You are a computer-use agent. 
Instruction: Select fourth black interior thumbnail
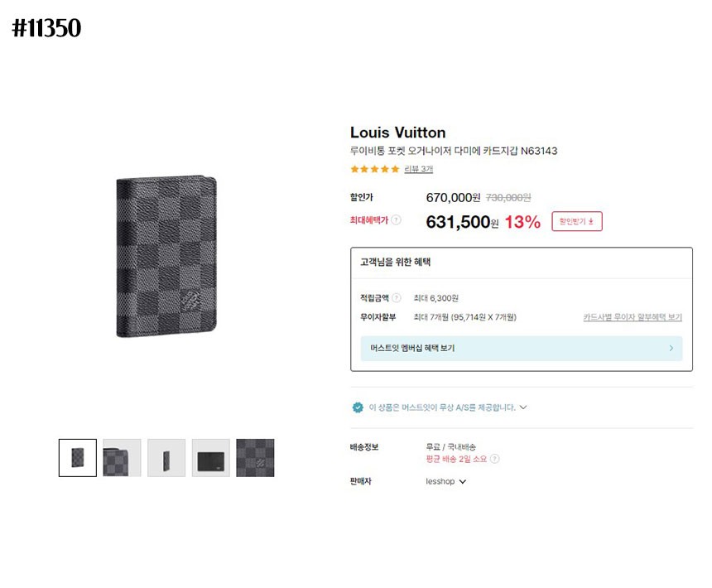point(210,458)
